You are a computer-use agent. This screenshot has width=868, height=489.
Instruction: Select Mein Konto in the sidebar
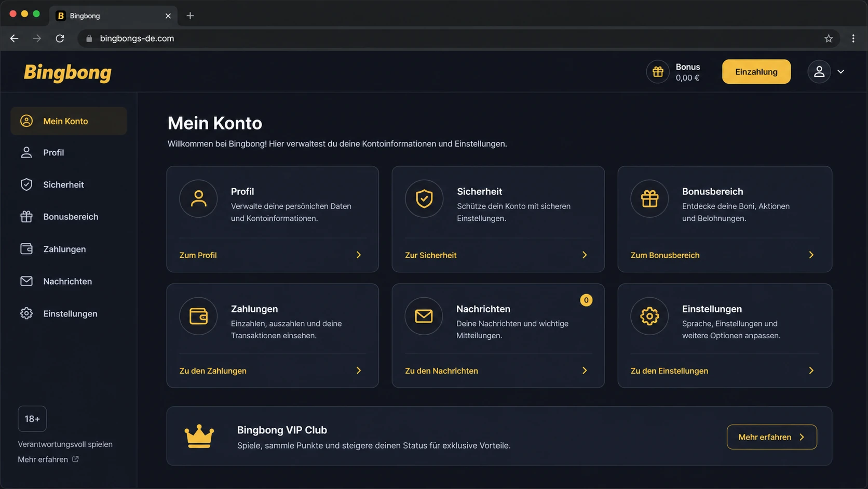[x=69, y=121]
